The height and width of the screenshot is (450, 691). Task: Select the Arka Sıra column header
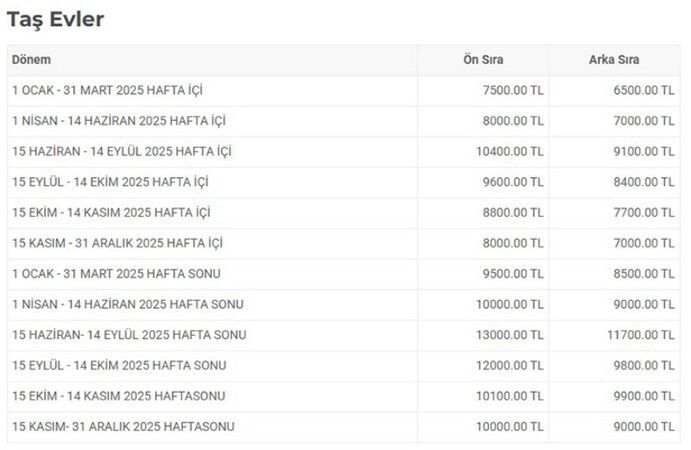(x=614, y=60)
